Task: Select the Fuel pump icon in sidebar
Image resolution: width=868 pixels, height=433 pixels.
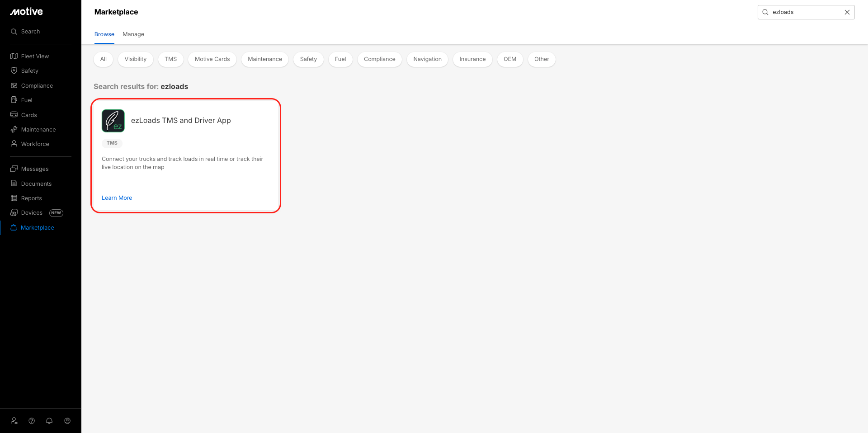Action: tap(14, 100)
